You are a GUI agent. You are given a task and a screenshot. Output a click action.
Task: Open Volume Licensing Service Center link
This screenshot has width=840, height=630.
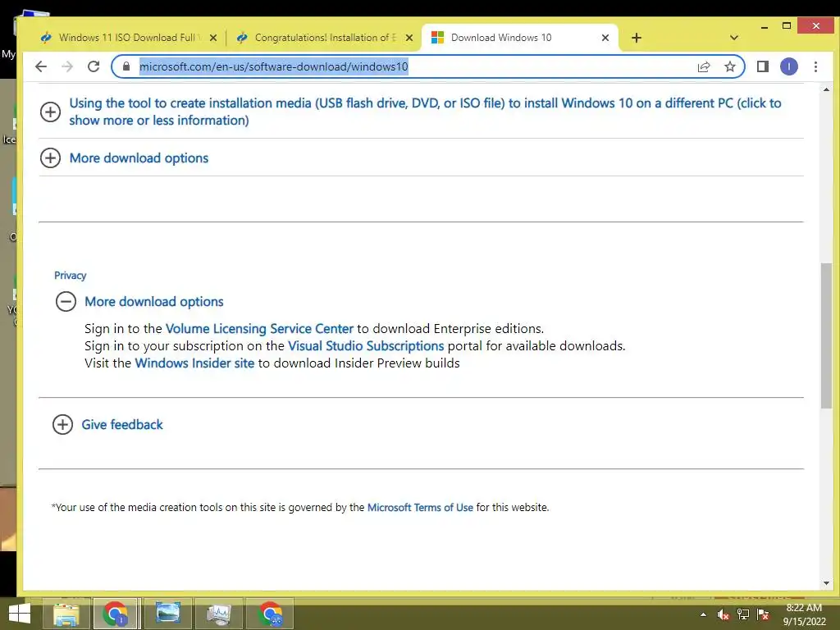pyautogui.click(x=259, y=328)
